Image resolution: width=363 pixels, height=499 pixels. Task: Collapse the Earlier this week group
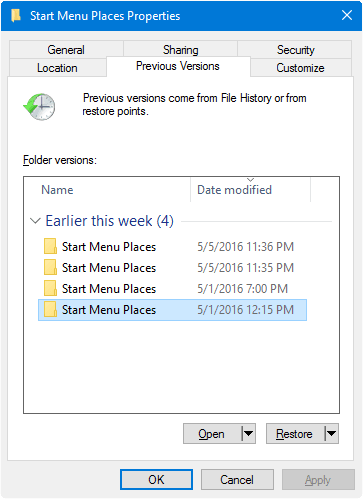coord(35,221)
